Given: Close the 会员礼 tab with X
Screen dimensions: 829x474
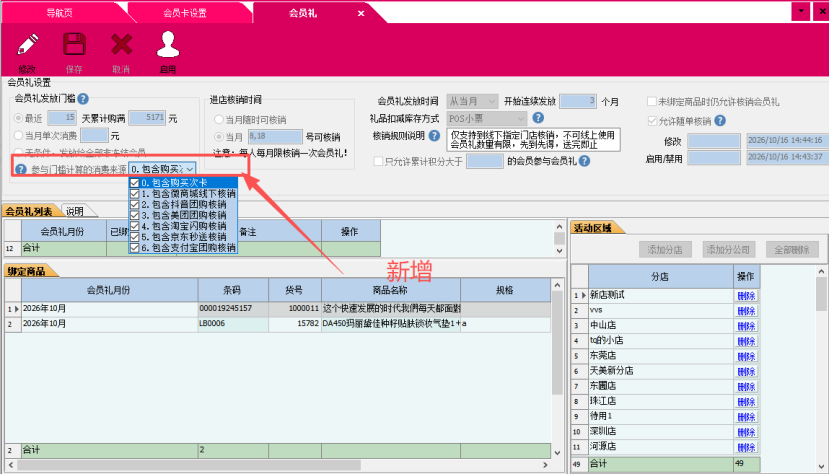Looking at the screenshot, I should (361, 13).
